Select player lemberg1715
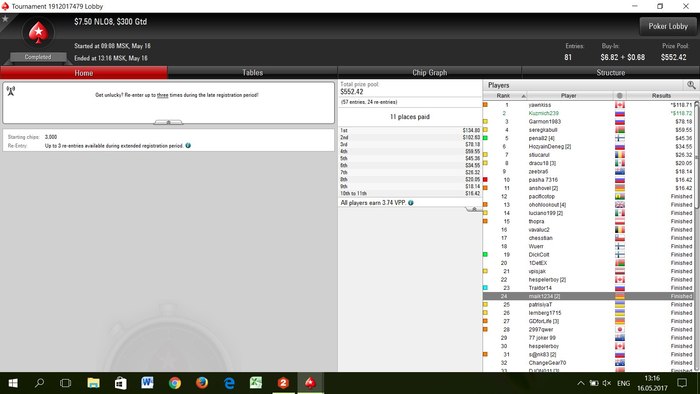 coord(588,313)
